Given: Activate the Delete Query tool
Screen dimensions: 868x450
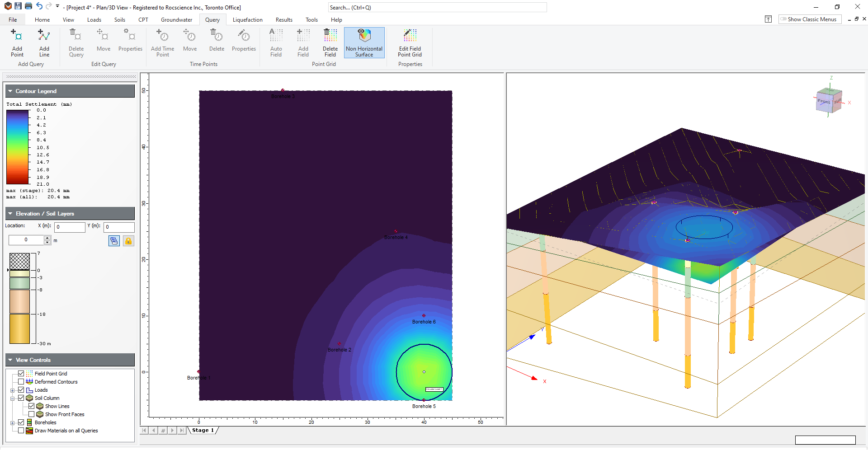Looking at the screenshot, I should tap(75, 43).
